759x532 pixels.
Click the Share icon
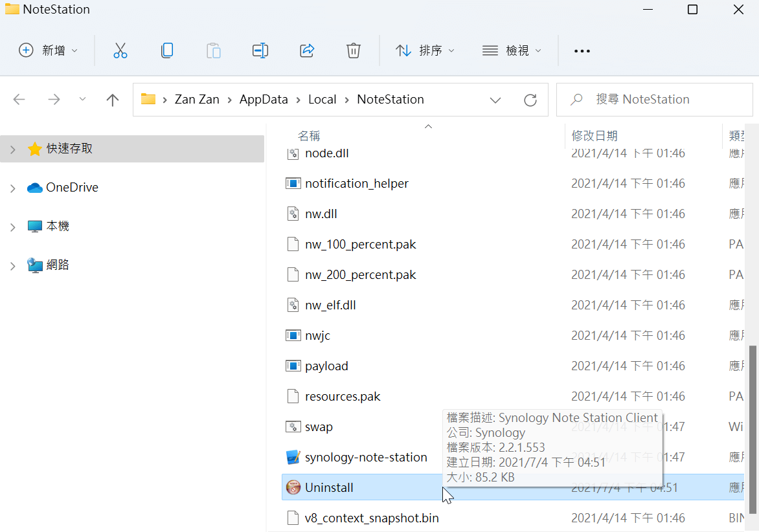pos(307,50)
